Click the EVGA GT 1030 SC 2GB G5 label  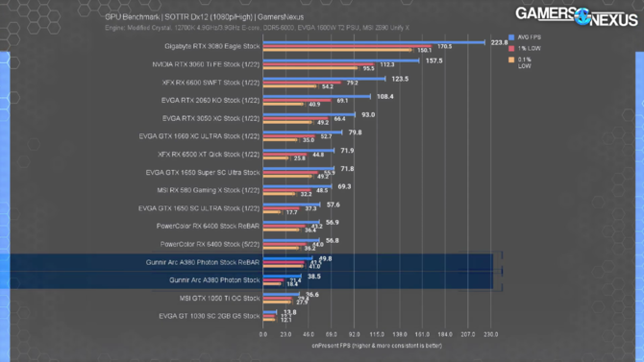coord(209,316)
